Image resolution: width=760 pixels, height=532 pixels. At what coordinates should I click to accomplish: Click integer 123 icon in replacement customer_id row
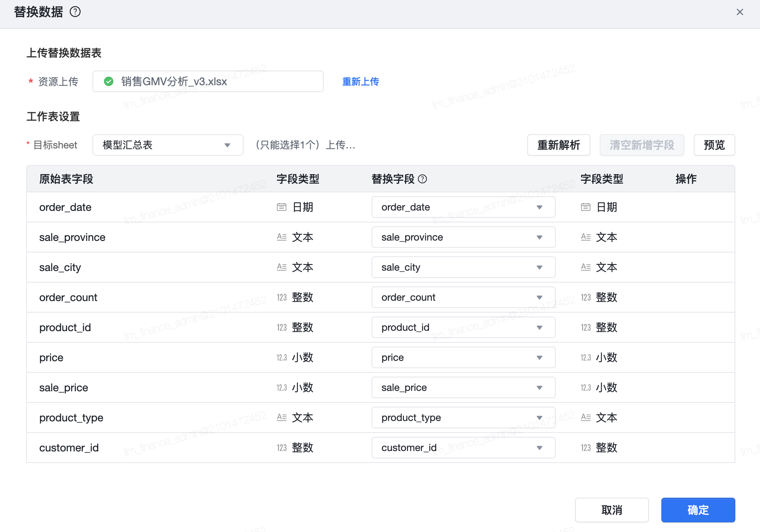point(586,448)
